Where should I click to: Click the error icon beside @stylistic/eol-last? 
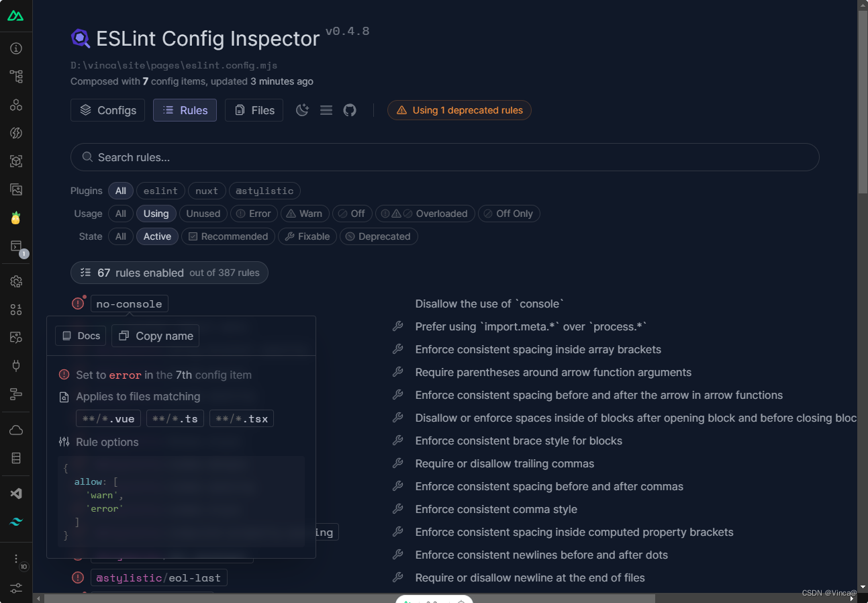click(x=78, y=577)
